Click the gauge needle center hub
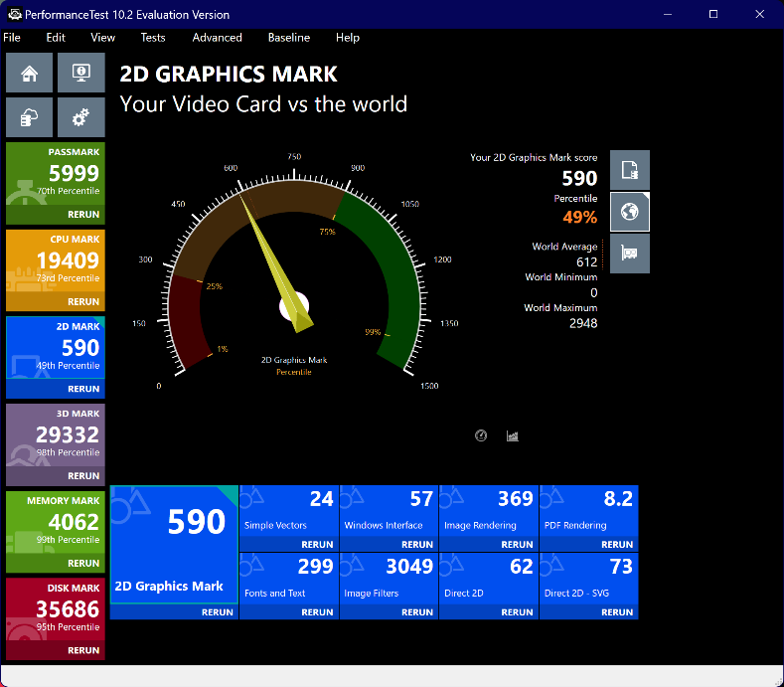 coord(294,306)
